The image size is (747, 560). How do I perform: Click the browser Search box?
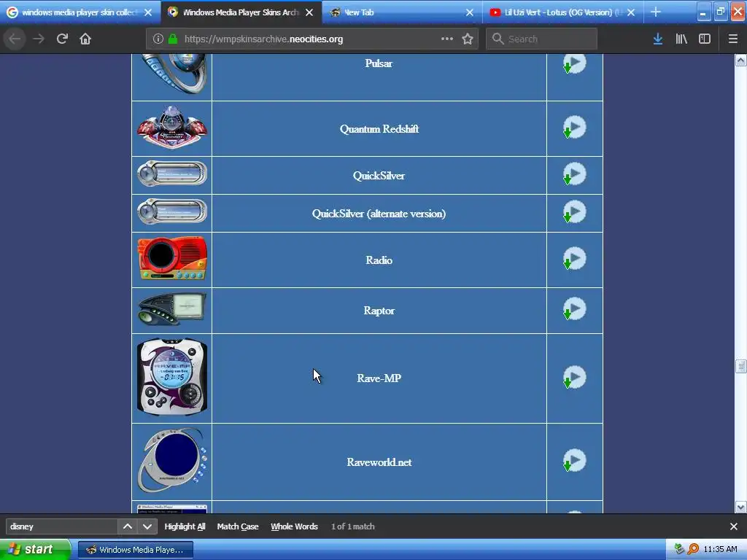(541, 39)
